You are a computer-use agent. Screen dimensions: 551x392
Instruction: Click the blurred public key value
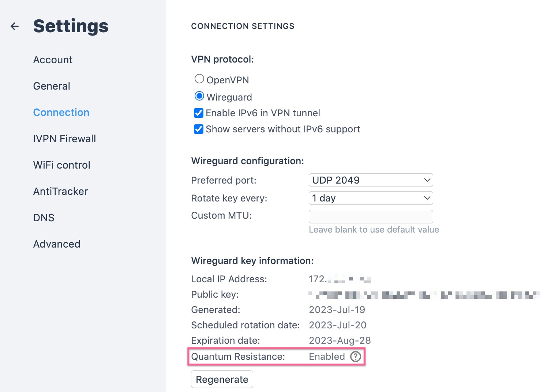pyautogui.click(x=424, y=295)
